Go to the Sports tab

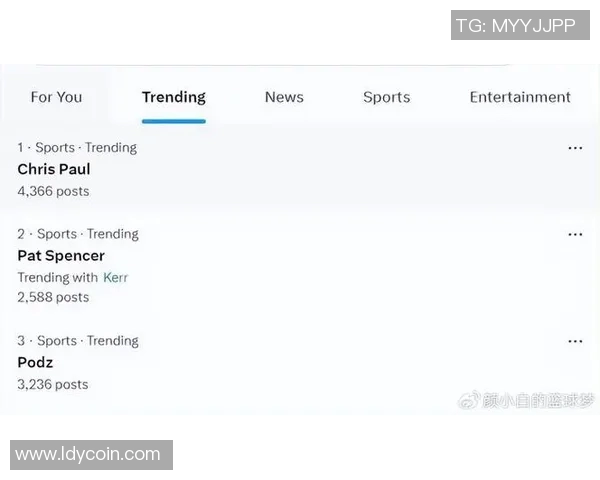(386, 97)
